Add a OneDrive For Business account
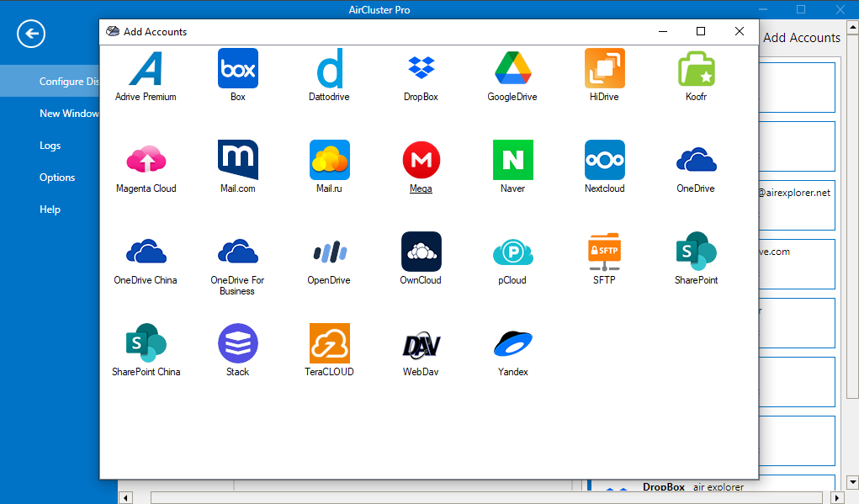 [238, 252]
